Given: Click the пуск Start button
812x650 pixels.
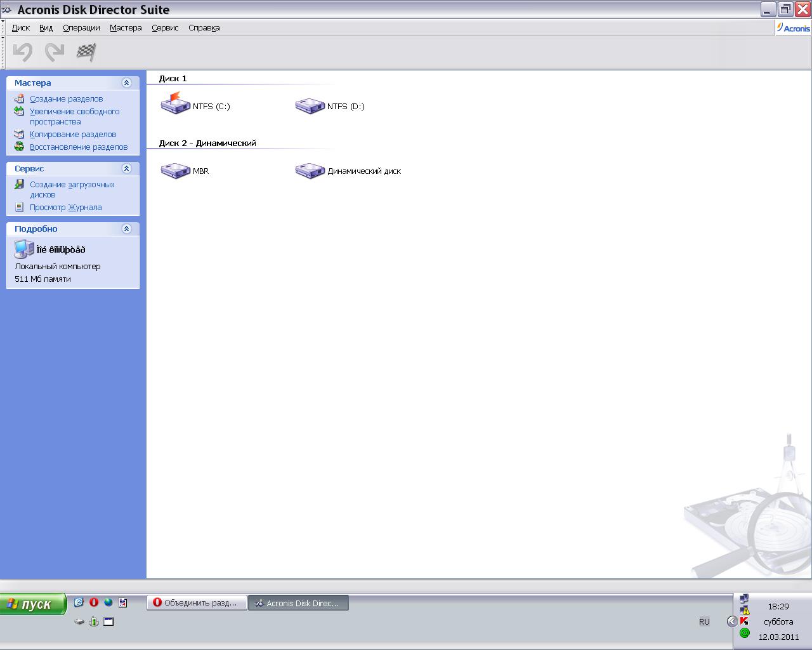Looking at the screenshot, I should pos(33,604).
